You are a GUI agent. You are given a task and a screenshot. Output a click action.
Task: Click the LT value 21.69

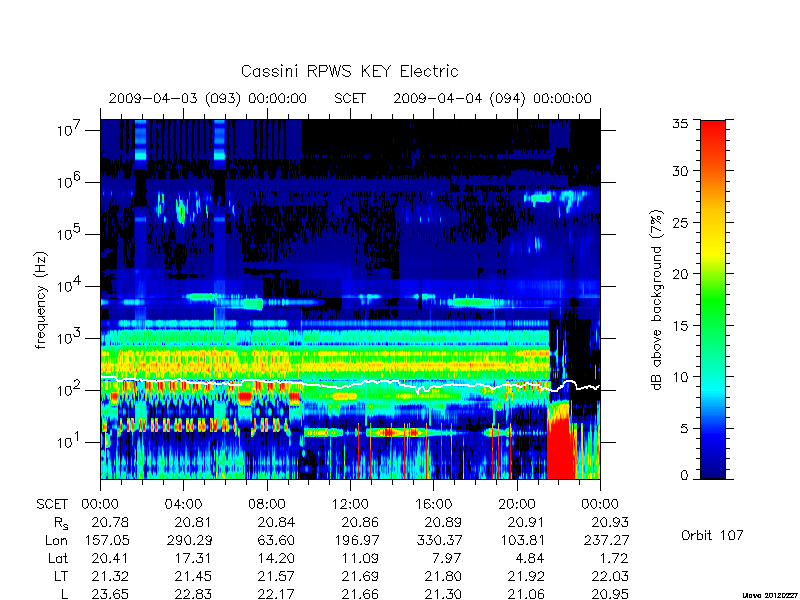click(360, 576)
